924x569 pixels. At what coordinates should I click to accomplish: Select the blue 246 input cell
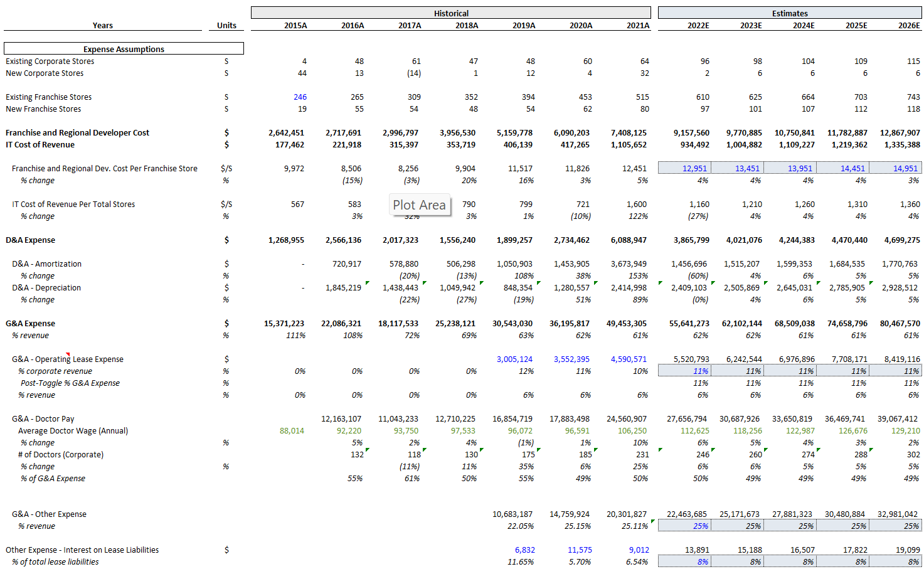point(300,97)
